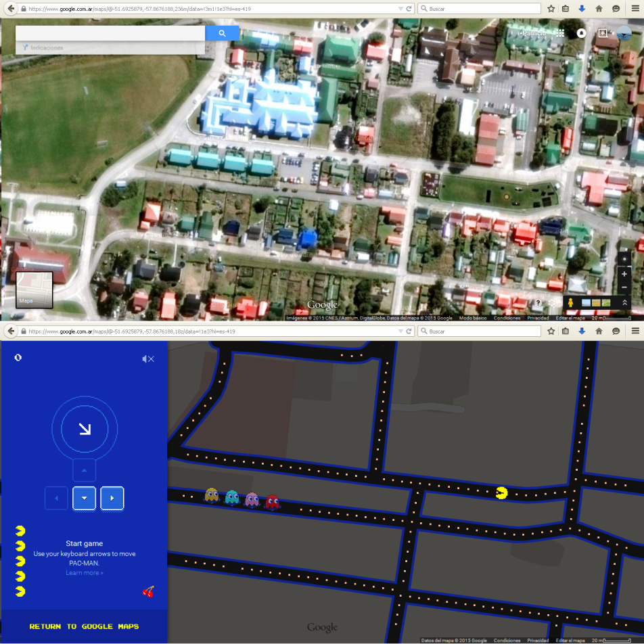This screenshot has width=644, height=644.
Task: Open hamburger menu in top browser window
Action: (635, 9)
